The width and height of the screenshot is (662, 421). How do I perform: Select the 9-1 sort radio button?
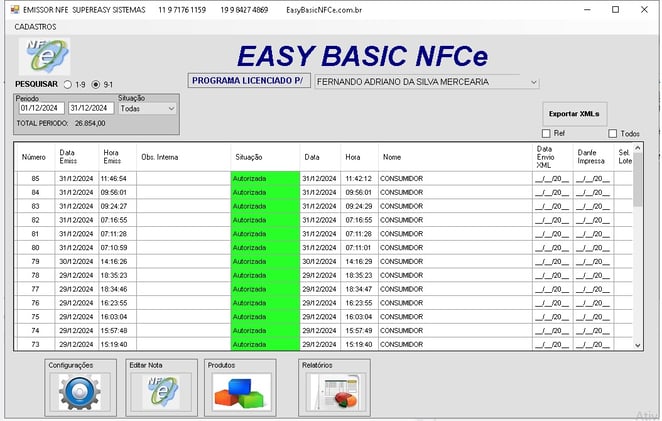(x=96, y=84)
